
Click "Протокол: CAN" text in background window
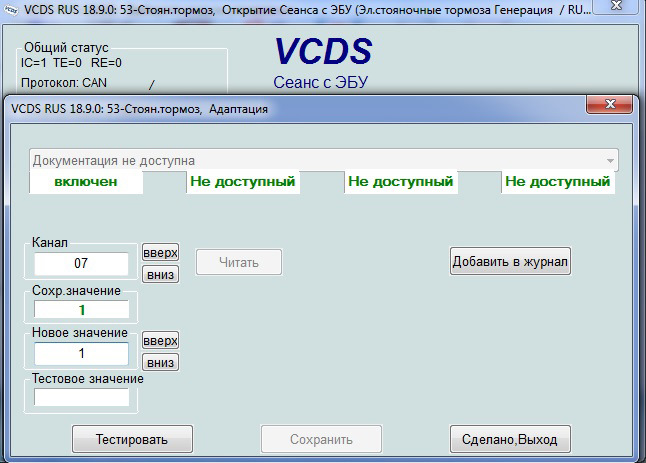coord(64,83)
